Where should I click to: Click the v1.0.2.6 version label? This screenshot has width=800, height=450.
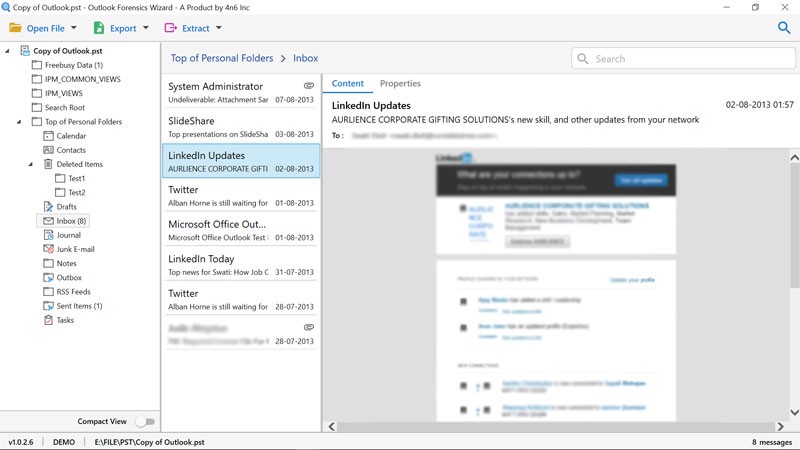21,442
